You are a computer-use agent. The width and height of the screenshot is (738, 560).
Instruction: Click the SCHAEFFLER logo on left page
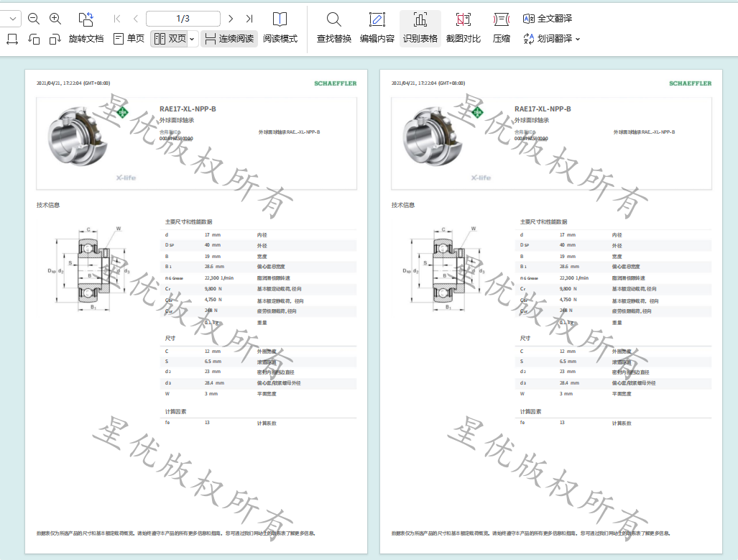click(336, 83)
